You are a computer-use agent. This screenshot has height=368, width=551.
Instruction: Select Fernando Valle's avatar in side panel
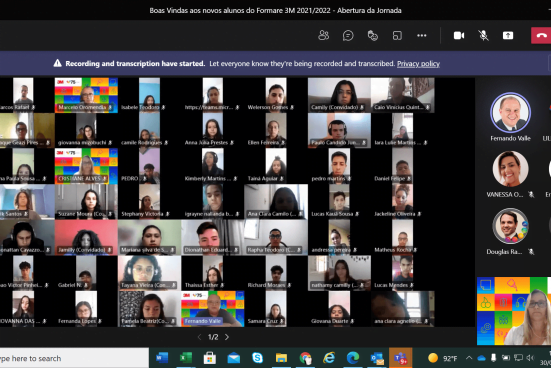click(510, 112)
